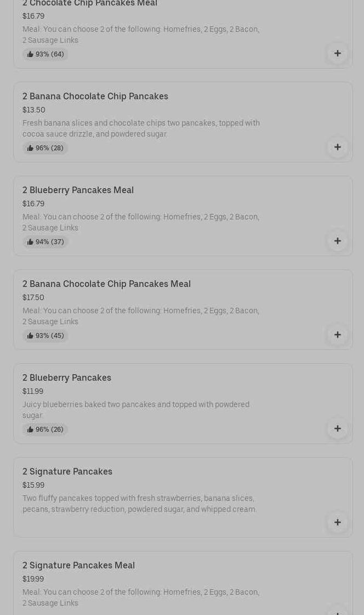
Task: Click the $19.99 Signature Pancakes Meal price
Action: click(33, 579)
